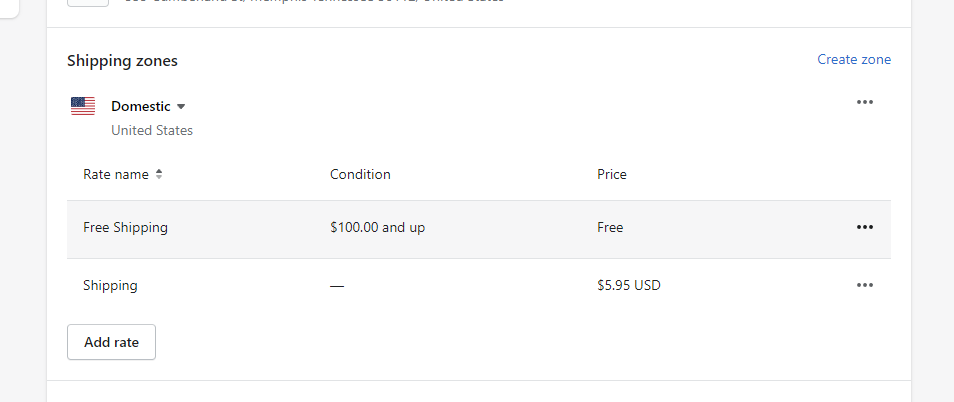This screenshot has width=954, height=402.
Task: Open the Free Shipping rate's three-dot menu
Action: click(865, 227)
